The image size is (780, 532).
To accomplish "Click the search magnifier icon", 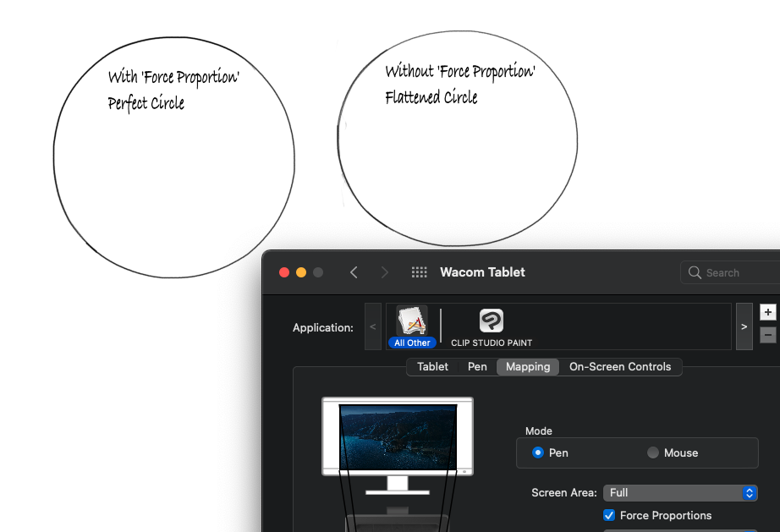I will tap(694, 272).
